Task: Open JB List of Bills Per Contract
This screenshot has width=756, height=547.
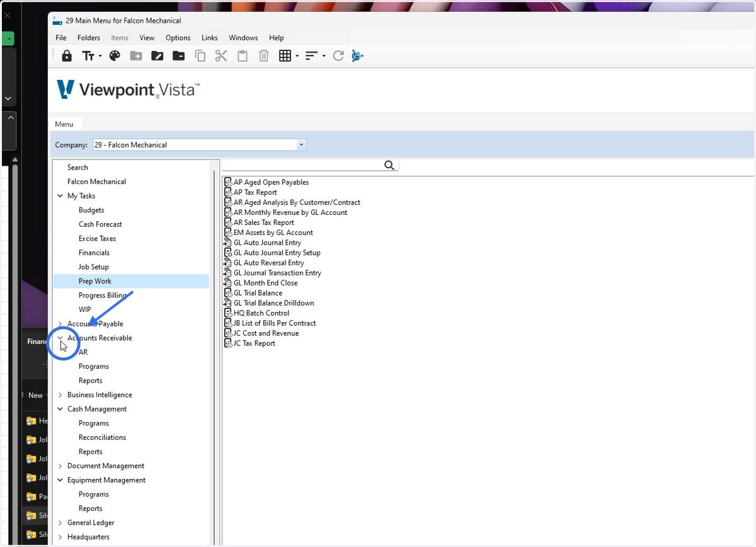Action: (x=275, y=323)
